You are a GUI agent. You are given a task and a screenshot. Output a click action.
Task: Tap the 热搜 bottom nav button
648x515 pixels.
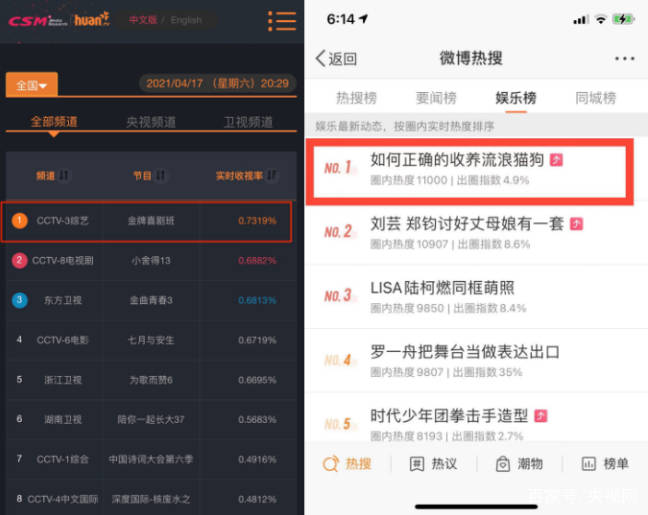[347, 464]
